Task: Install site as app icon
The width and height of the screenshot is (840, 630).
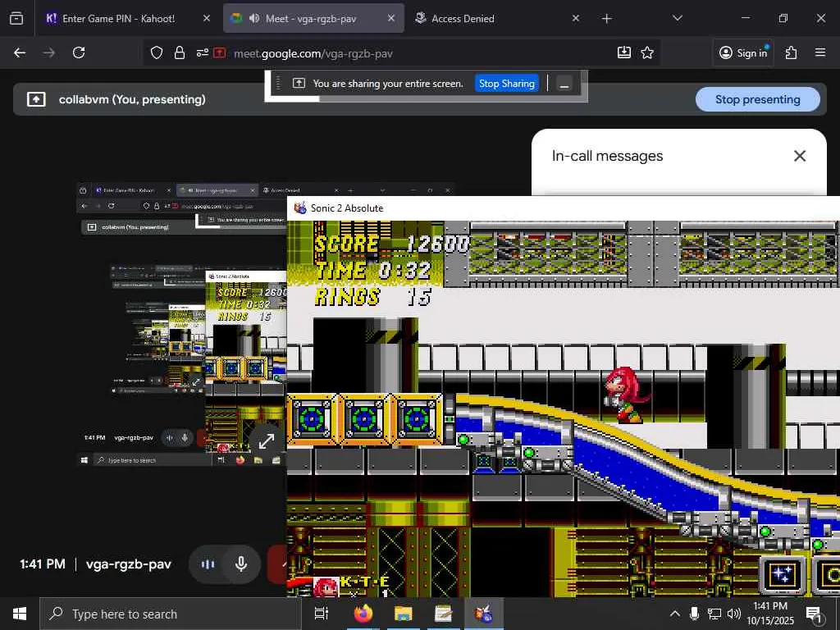Action: (x=624, y=52)
